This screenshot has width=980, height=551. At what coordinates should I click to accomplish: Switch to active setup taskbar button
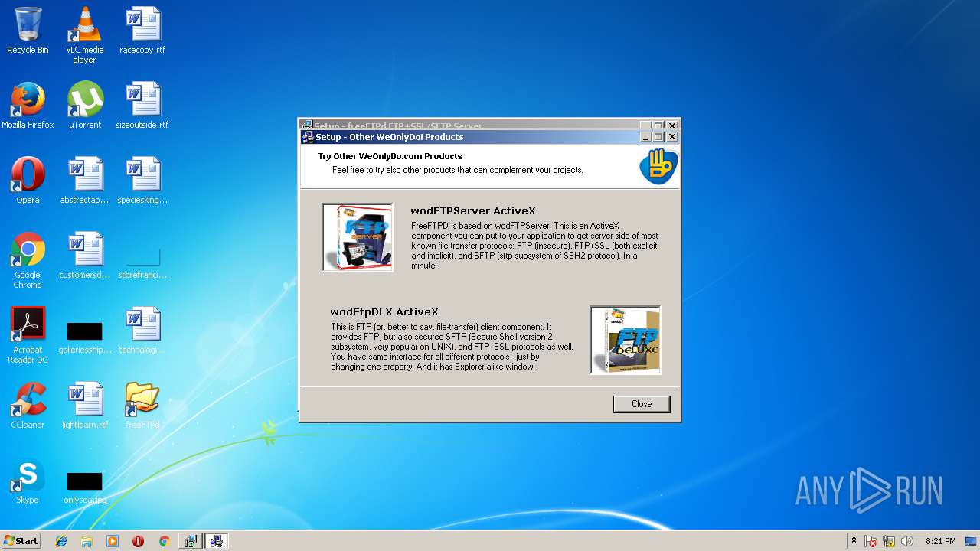click(217, 541)
